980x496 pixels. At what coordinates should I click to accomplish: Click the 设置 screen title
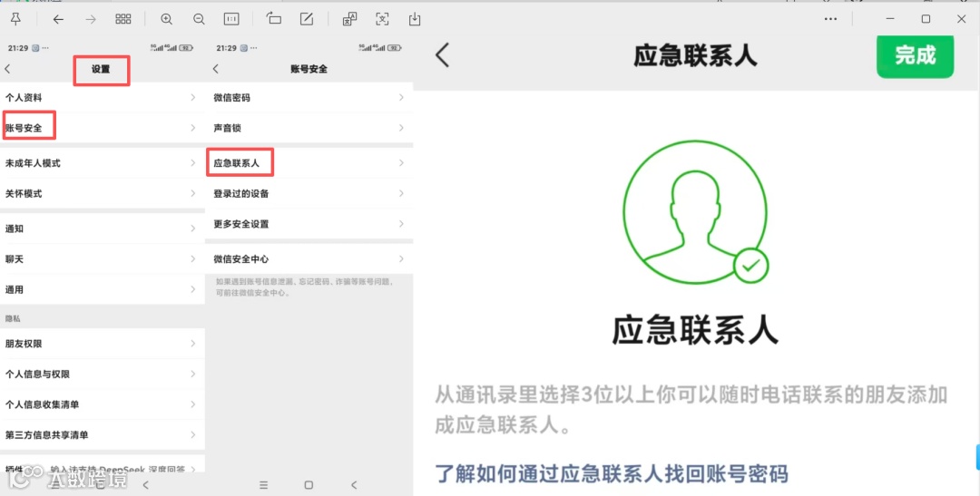(101, 69)
